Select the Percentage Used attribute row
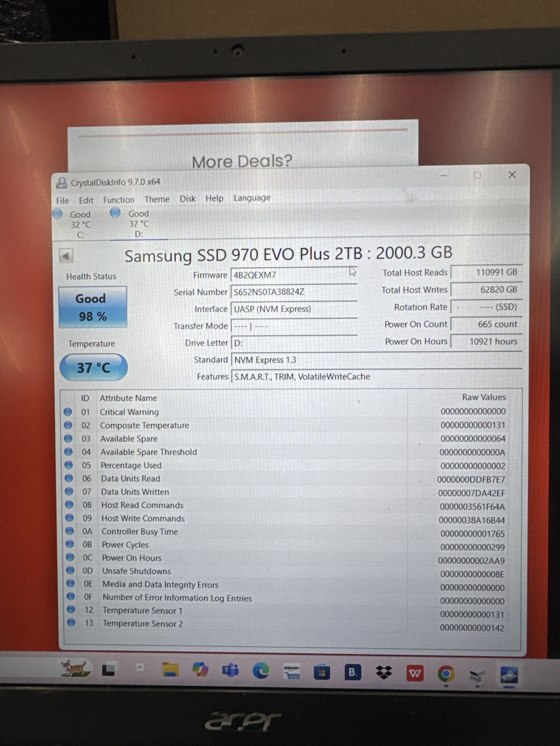 (x=285, y=465)
